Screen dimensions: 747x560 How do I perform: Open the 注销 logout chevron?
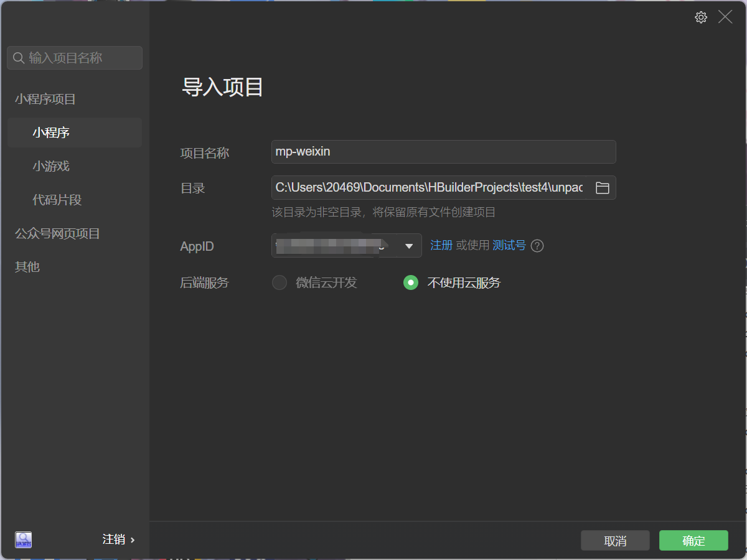click(133, 539)
